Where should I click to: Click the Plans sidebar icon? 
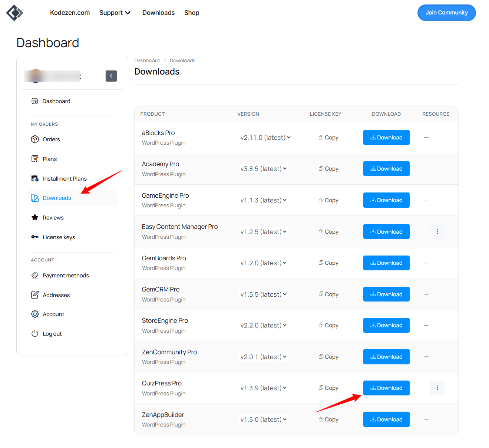pyautogui.click(x=35, y=159)
